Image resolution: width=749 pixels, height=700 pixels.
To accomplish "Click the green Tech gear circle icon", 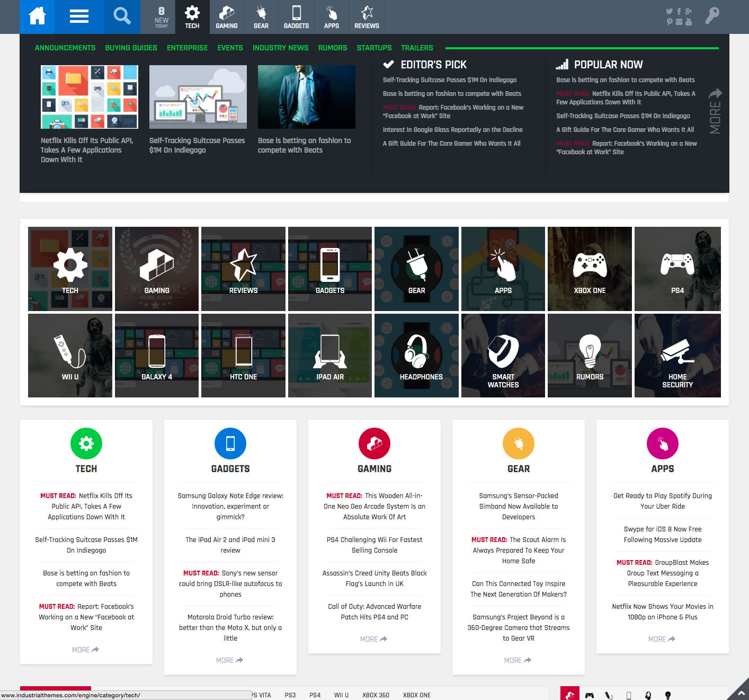I will point(86,444).
